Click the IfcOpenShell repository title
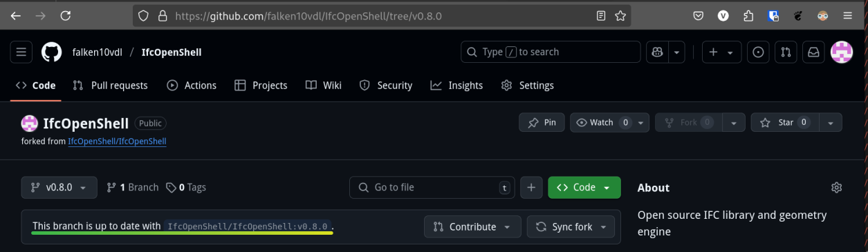The image size is (868, 252). [x=86, y=124]
